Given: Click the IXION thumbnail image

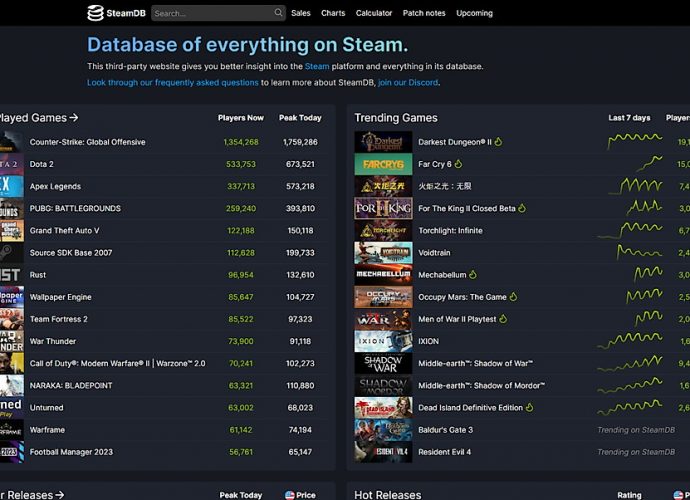Looking at the screenshot, I should pyautogui.click(x=383, y=341).
